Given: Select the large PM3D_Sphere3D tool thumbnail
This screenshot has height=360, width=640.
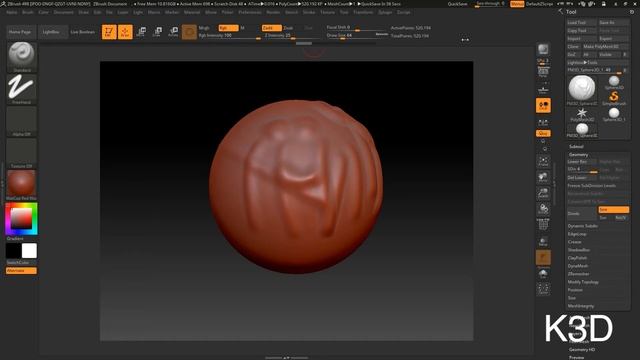Looking at the screenshot, I should pyautogui.click(x=582, y=90).
